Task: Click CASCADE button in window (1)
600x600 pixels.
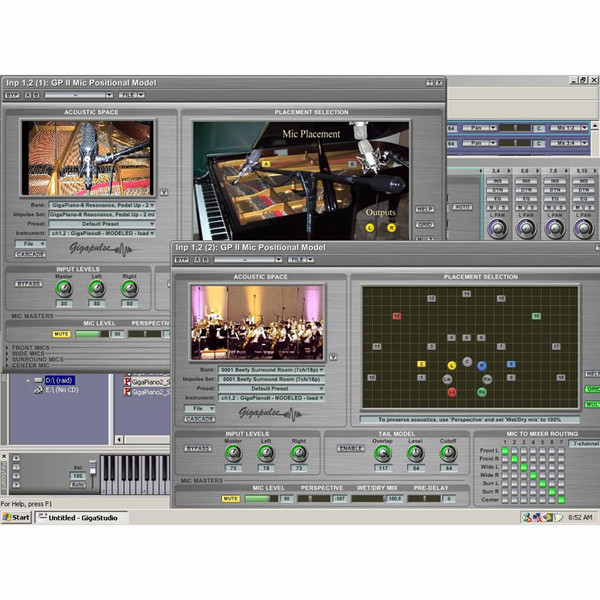Action: [30, 254]
